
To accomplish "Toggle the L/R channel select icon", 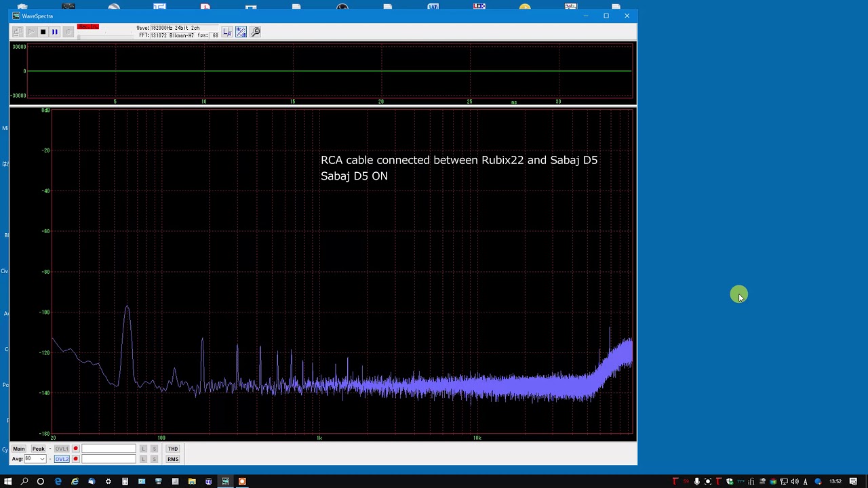I will 227,32.
